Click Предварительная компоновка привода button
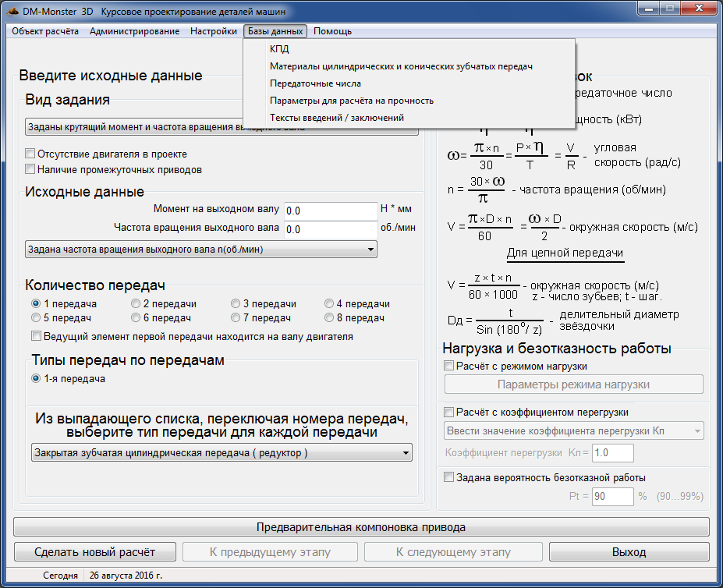Image resolution: width=723 pixels, height=588 pixels. [x=361, y=527]
